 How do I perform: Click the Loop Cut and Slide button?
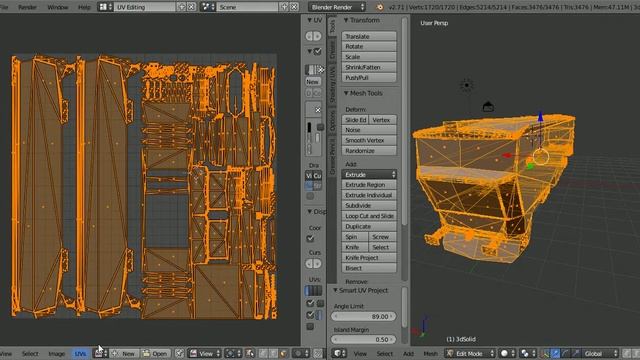click(369, 216)
